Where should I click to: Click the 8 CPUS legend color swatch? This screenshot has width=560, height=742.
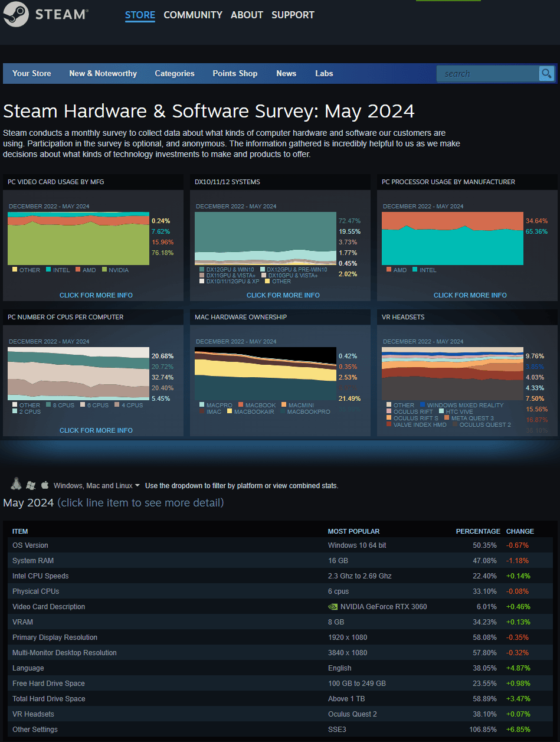tap(48, 405)
